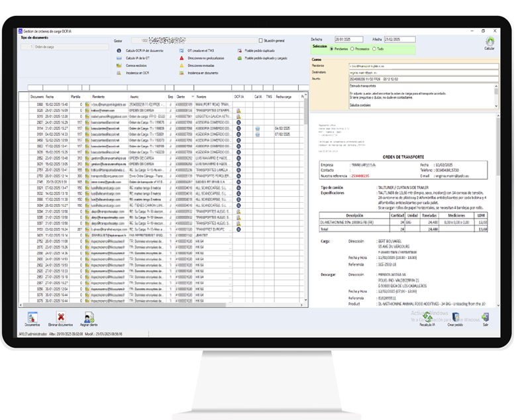Select the Procesados radio button
The height and width of the screenshot is (420, 524).
click(x=352, y=48)
